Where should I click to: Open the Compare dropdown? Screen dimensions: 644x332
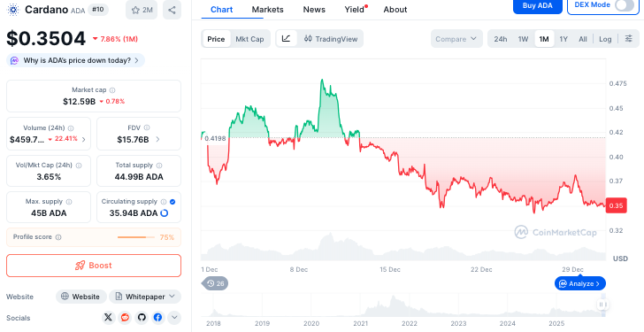(x=456, y=39)
